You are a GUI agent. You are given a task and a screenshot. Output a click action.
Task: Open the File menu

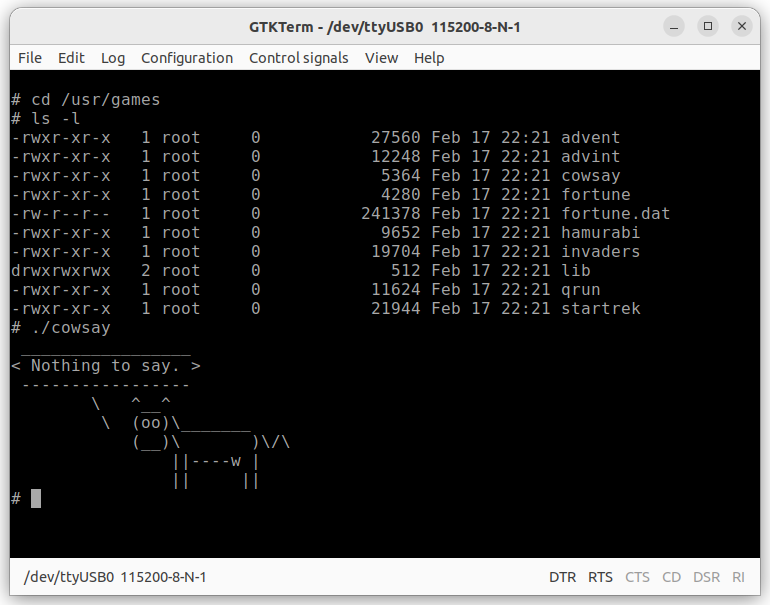[x=30, y=58]
